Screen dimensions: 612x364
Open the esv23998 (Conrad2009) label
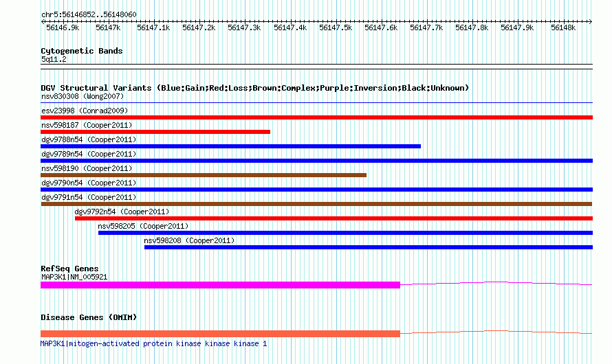tap(85, 111)
